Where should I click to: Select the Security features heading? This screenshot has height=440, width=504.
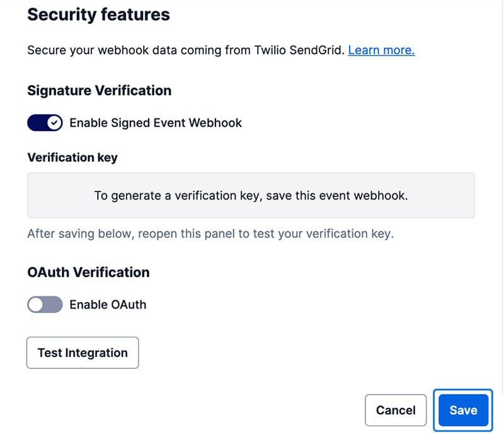coord(98,14)
